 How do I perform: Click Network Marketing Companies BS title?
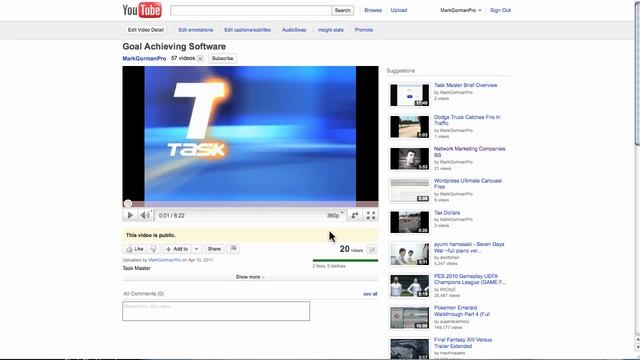[x=469, y=152]
